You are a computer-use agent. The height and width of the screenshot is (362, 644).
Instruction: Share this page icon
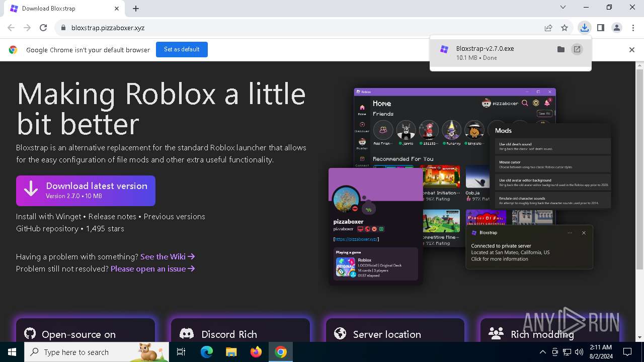(548, 28)
